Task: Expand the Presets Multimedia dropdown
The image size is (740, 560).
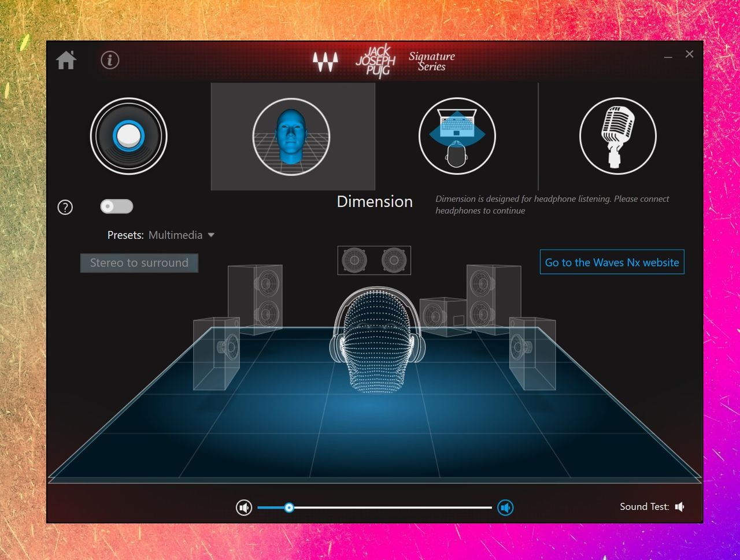Action: pos(182,235)
